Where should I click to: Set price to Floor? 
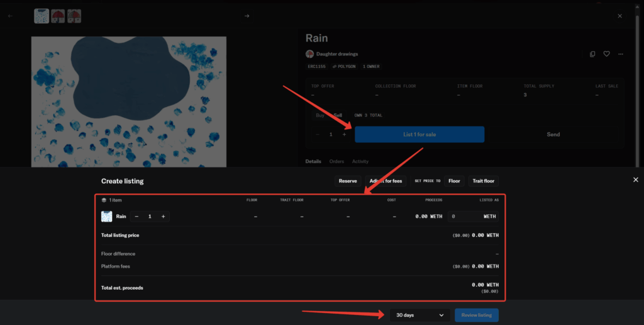pyautogui.click(x=454, y=181)
